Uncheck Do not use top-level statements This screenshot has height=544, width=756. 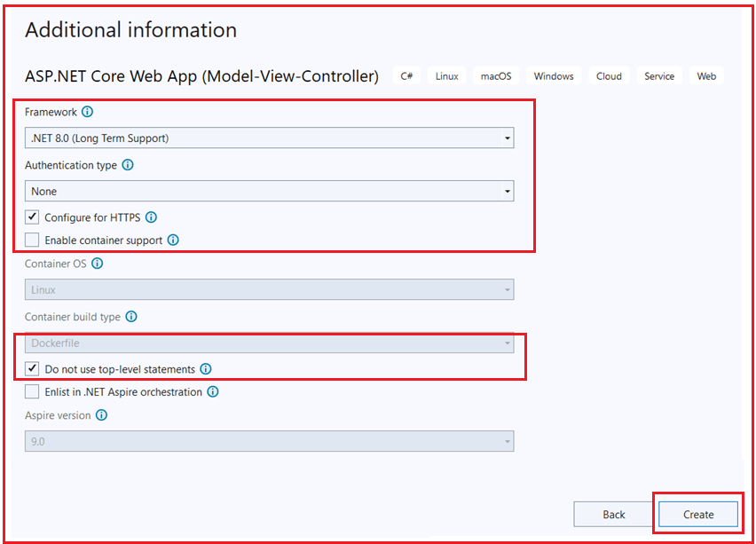[32, 369]
